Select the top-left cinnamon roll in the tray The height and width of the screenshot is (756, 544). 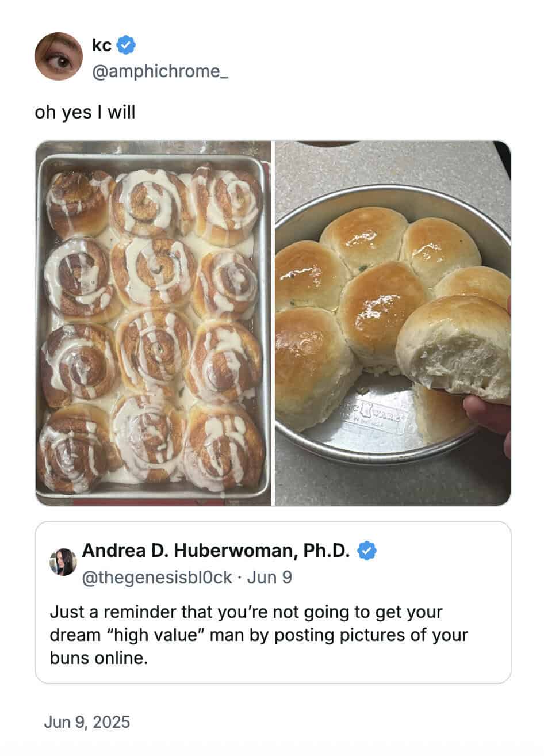(80, 204)
